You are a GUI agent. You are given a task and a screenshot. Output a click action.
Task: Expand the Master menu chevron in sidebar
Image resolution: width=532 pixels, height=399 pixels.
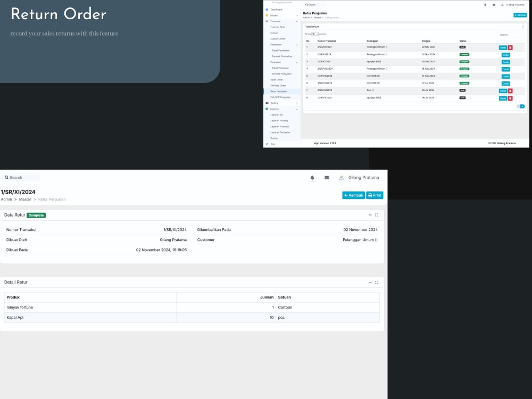[x=297, y=15]
